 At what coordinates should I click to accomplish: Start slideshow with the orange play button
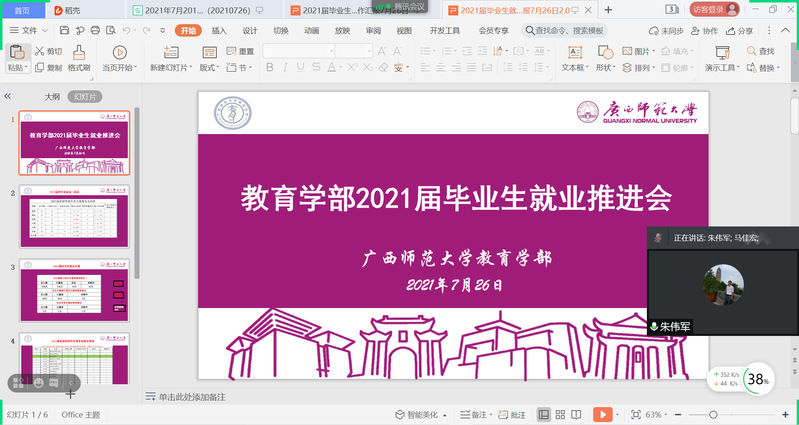tap(603, 414)
